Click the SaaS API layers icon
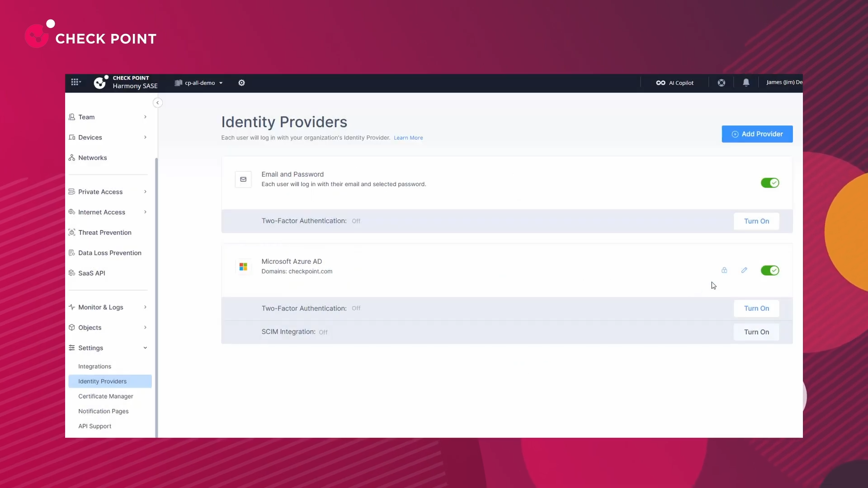 [71, 273]
